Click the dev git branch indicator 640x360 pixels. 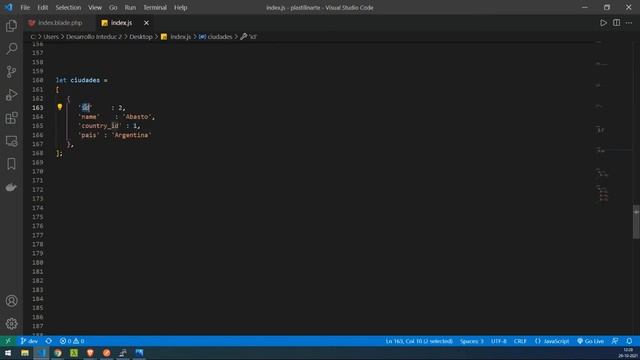tap(29, 341)
